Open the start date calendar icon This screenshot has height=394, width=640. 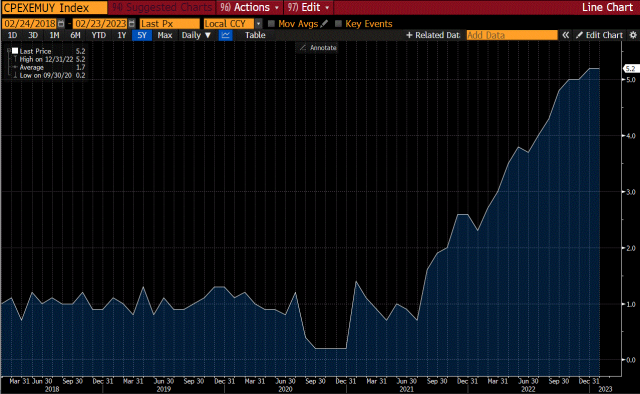[61, 24]
